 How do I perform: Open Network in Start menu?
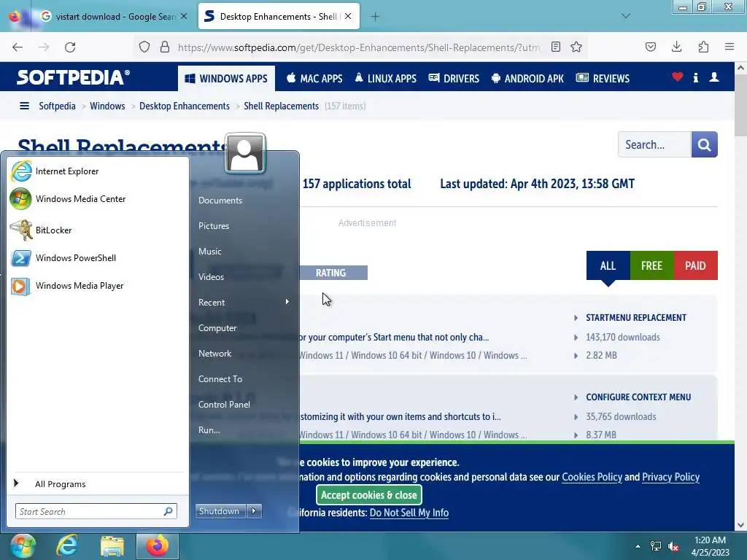click(x=215, y=354)
